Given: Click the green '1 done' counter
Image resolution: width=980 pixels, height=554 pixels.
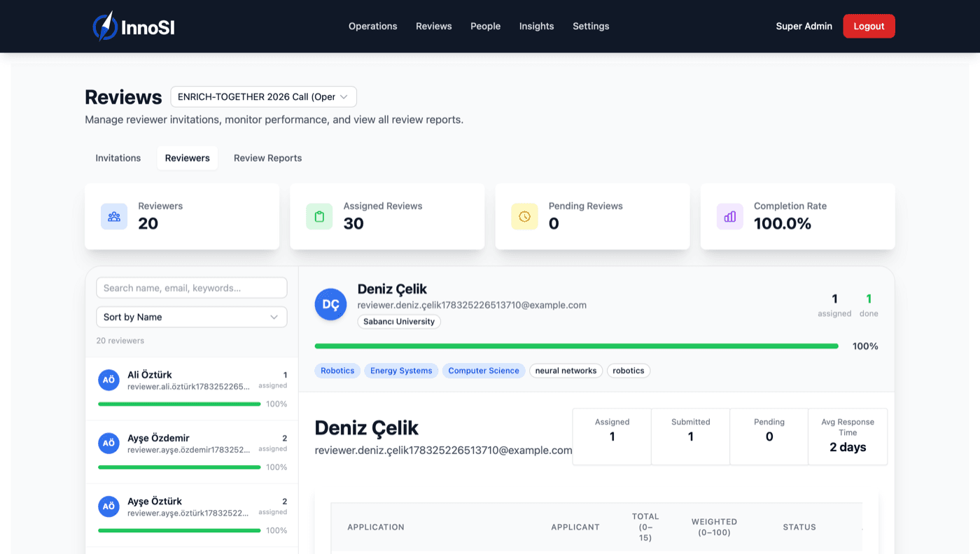Looking at the screenshot, I should click(869, 305).
